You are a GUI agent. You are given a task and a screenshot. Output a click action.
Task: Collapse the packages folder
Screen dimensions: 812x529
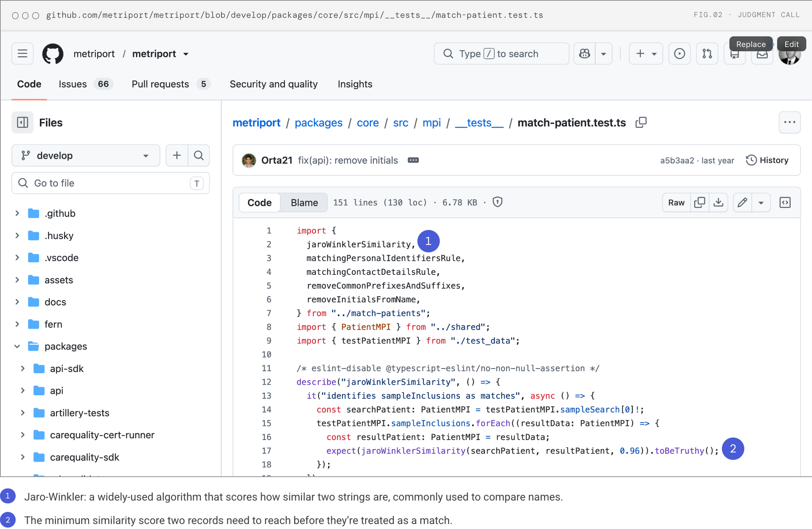(17, 346)
